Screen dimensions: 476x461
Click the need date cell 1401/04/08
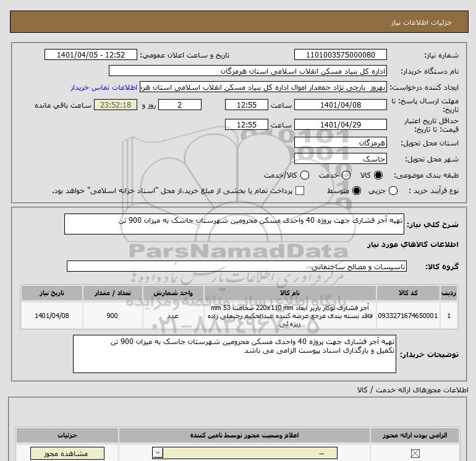(x=51, y=316)
